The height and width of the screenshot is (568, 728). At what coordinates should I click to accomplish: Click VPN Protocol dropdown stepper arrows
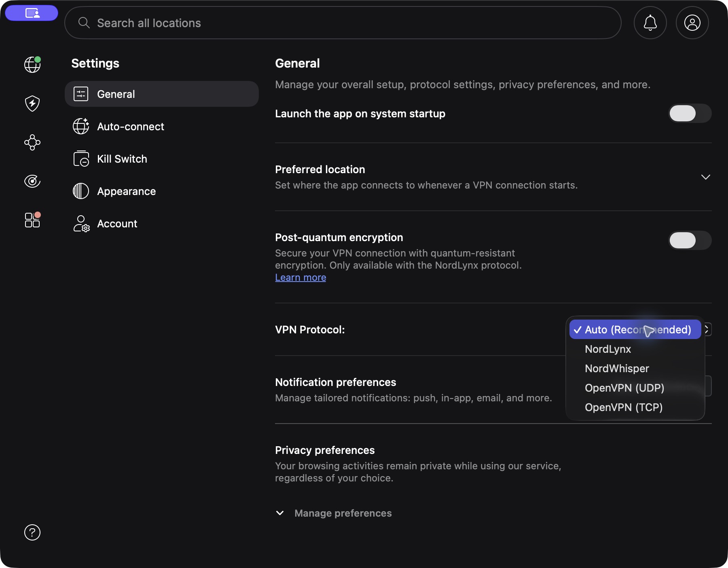point(707,329)
